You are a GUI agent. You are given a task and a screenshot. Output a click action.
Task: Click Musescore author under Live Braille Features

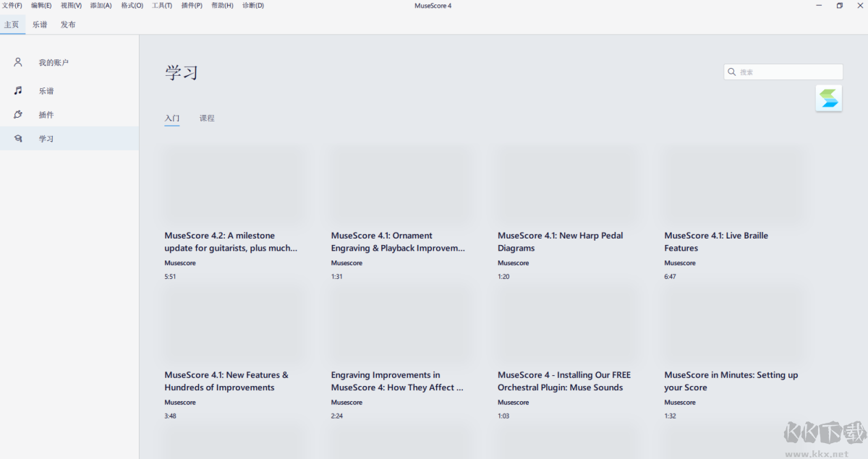[680, 263]
